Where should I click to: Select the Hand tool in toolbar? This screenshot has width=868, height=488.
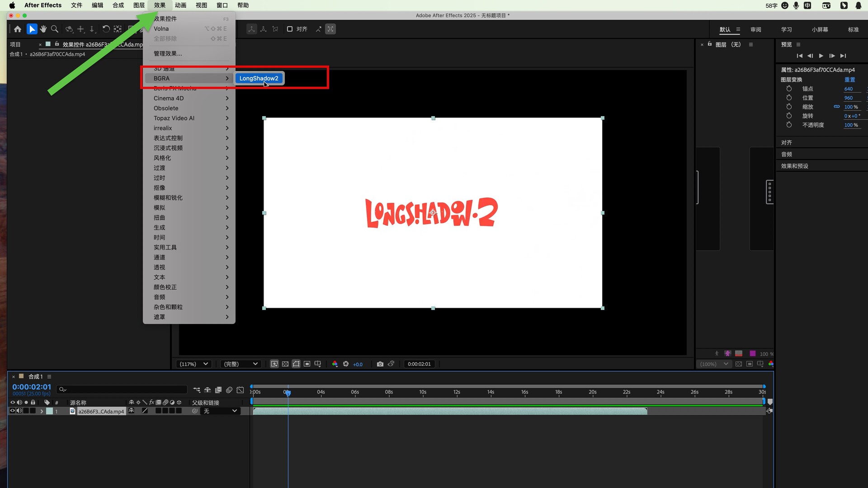[43, 29]
